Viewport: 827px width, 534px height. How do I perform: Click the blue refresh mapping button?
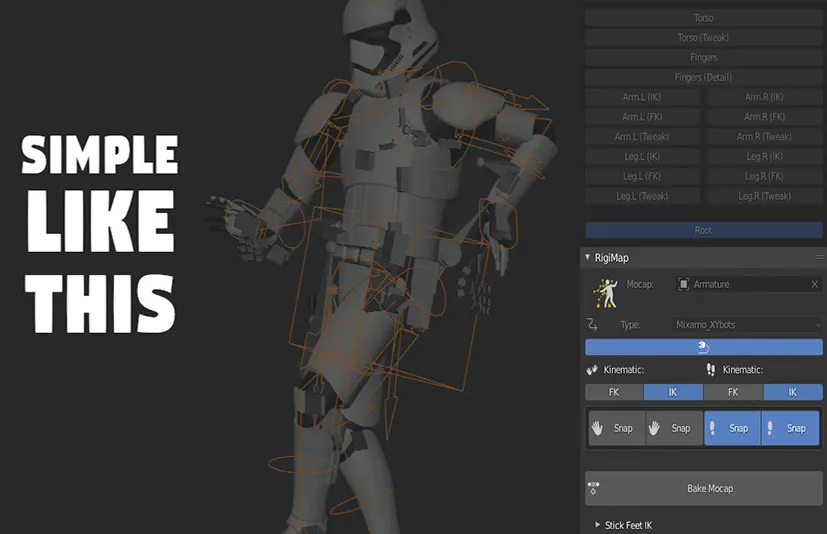tap(704, 347)
